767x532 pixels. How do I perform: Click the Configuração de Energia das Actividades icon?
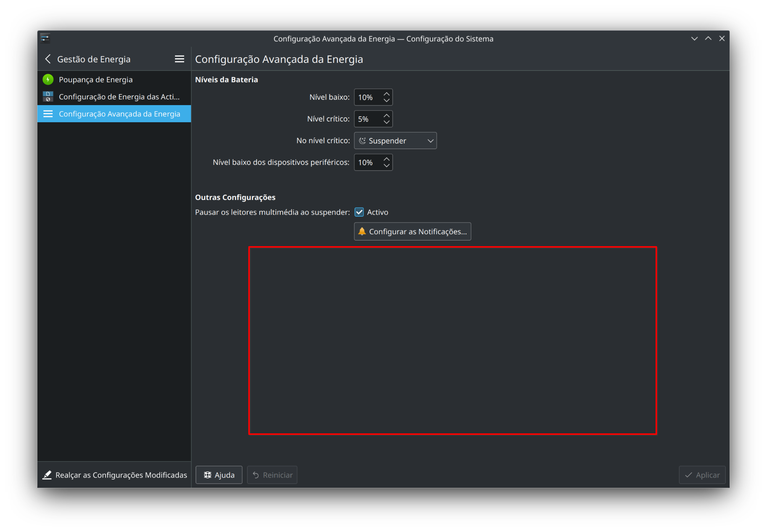tap(48, 97)
